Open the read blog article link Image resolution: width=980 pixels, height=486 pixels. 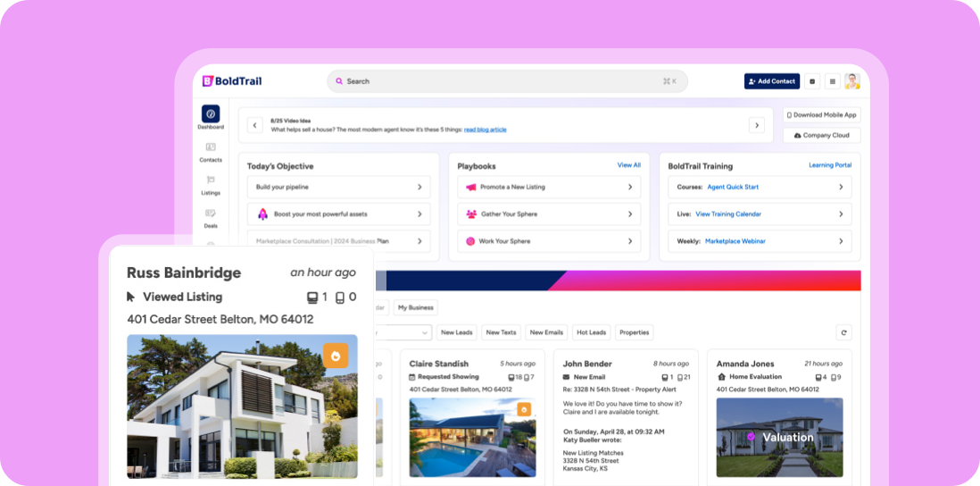pyautogui.click(x=485, y=130)
